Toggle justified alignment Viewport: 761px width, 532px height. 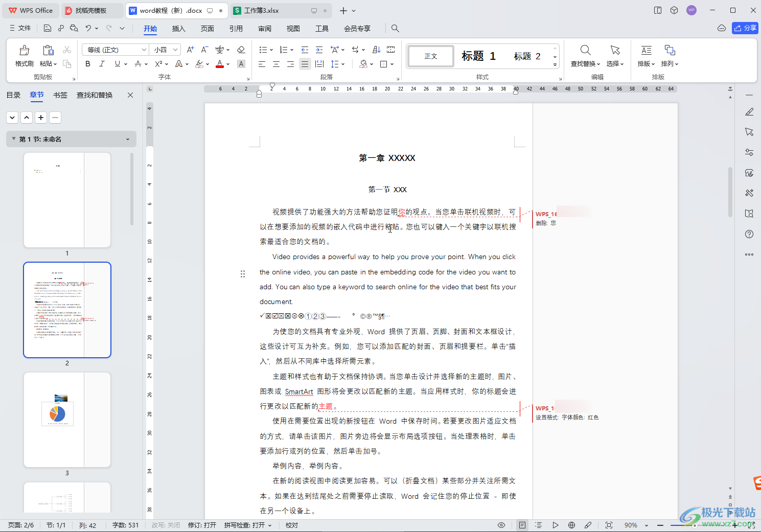305,64
